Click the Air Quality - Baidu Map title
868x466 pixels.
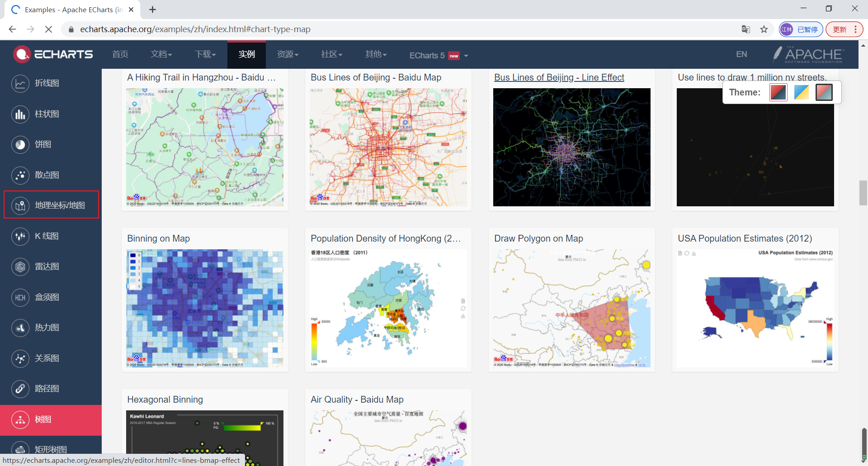[x=357, y=399]
